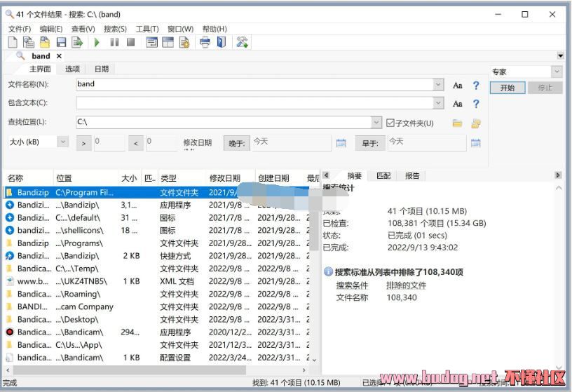572x392 pixels.
Task: Open the 搜索(S) menu
Action: [115, 29]
